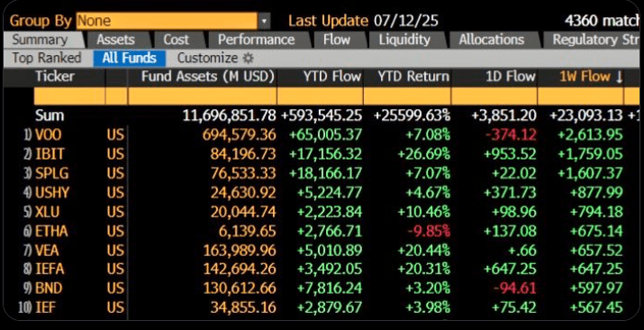This screenshot has height=330, width=644.
Task: Click the Customize gear icon
Action: click(248, 59)
